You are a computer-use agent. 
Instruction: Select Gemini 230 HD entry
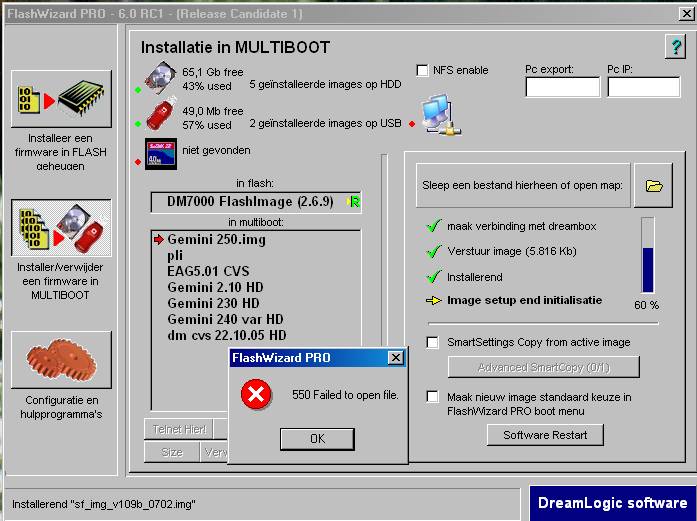click(x=213, y=303)
